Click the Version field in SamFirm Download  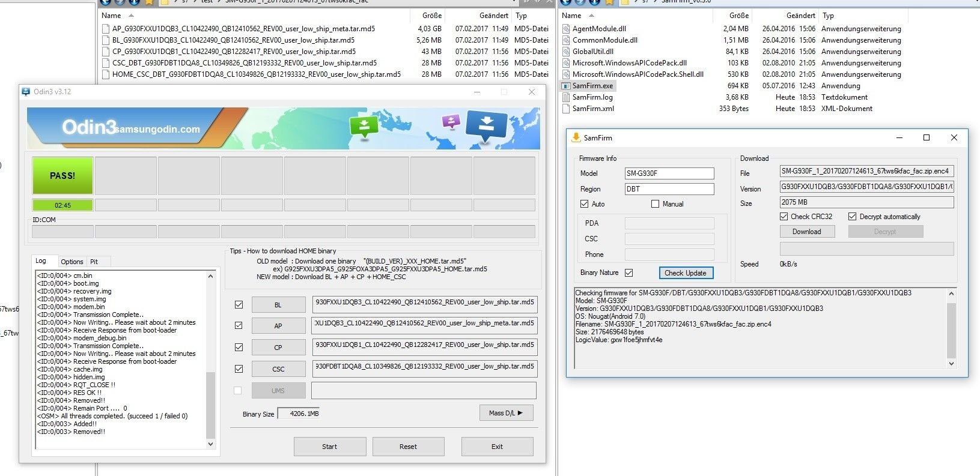[866, 187]
